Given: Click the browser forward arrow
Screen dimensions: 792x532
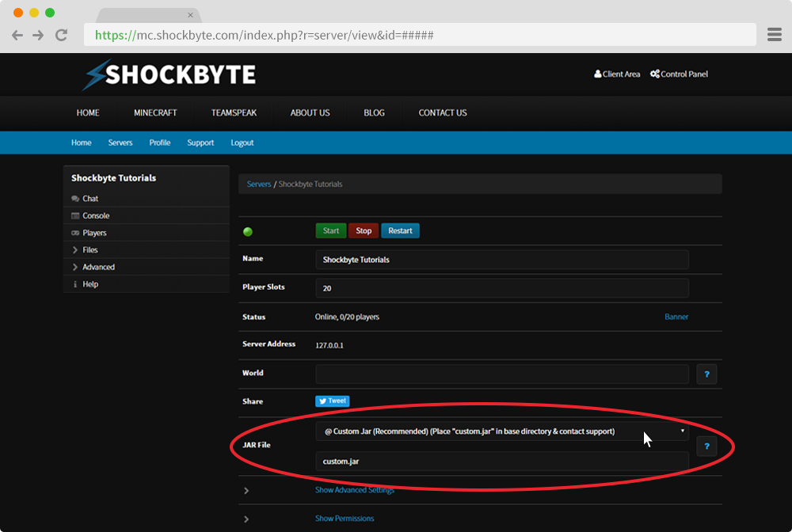Looking at the screenshot, I should [38, 35].
